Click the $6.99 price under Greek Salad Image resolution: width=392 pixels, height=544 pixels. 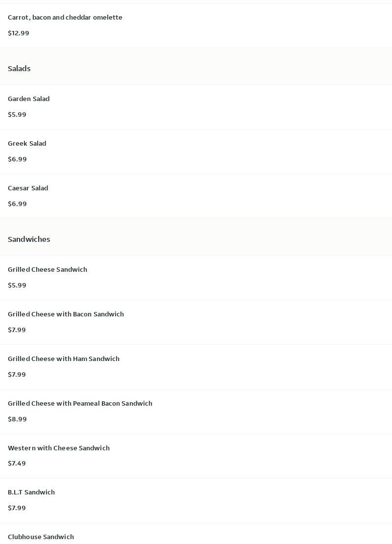pos(17,159)
